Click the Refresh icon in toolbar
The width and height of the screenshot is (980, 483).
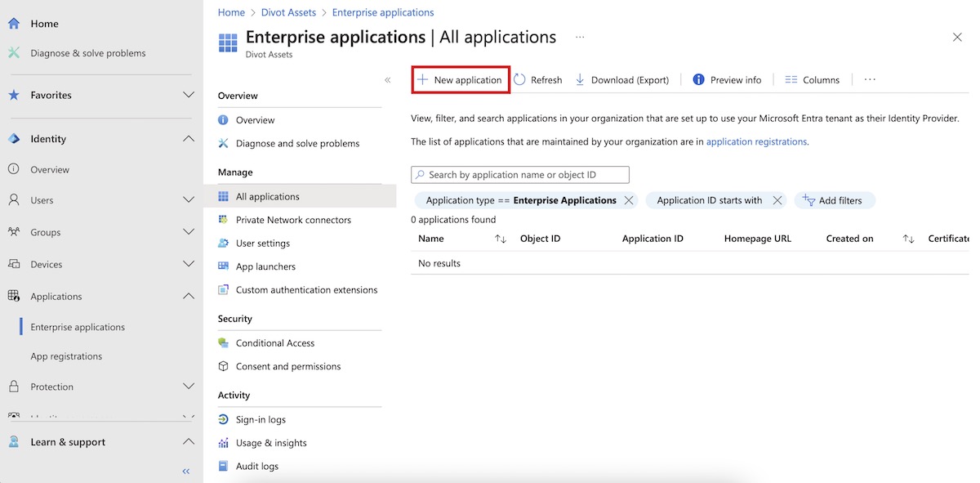tap(520, 80)
